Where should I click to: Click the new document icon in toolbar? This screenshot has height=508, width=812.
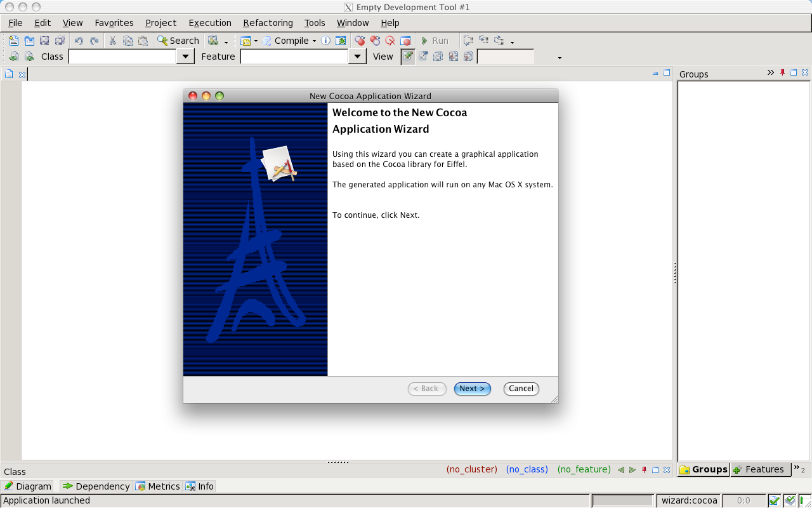[14, 41]
